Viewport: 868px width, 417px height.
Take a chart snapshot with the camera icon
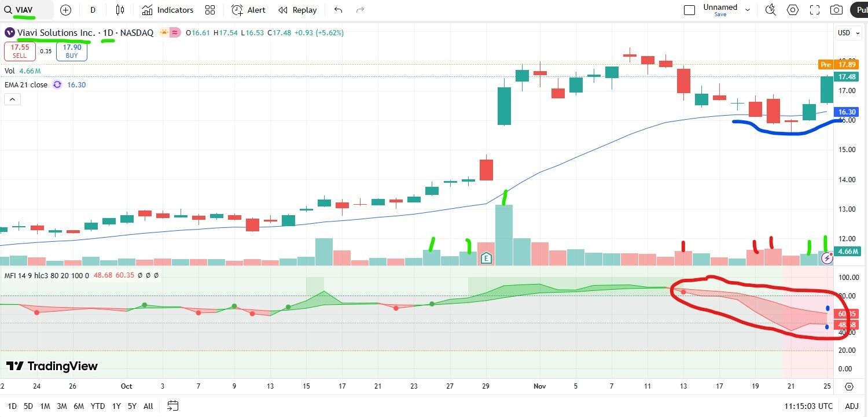click(x=836, y=10)
